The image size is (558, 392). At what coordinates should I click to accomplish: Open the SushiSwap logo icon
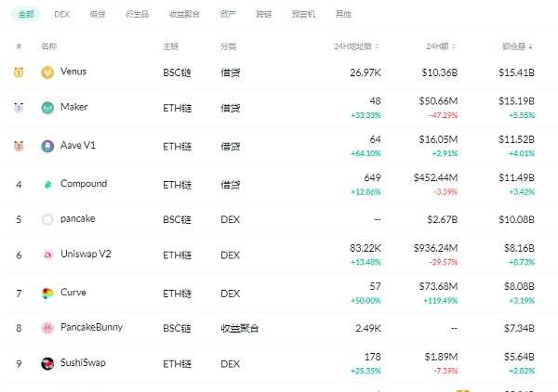pyautogui.click(x=47, y=363)
